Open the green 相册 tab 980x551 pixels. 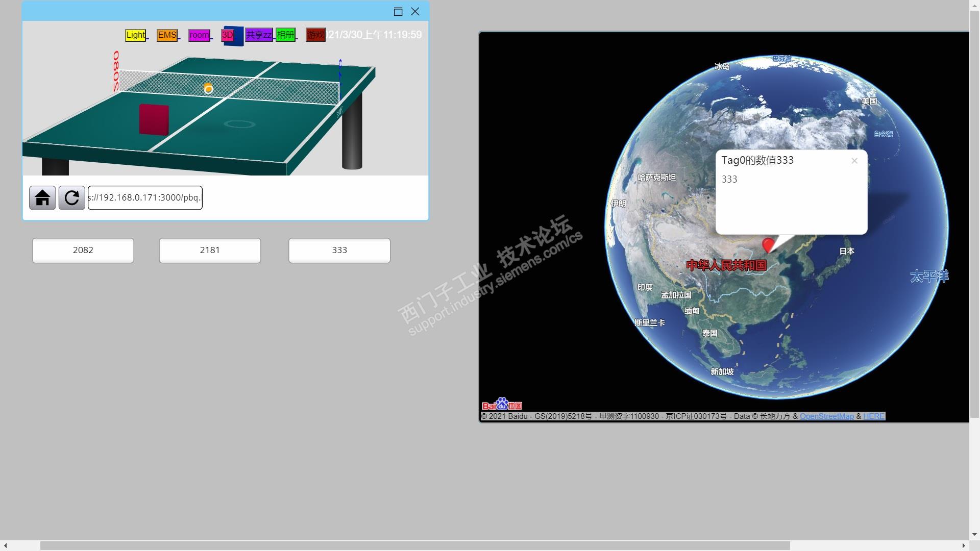[285, 35]
